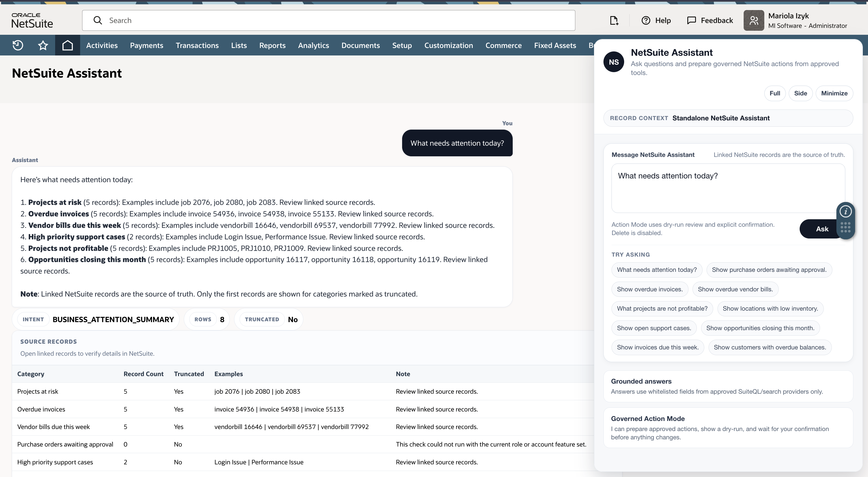The image size is (868, 477).
Task: Click 'Purchase orders awaiting approval' table cell
Action: click(x=65, y=444)
